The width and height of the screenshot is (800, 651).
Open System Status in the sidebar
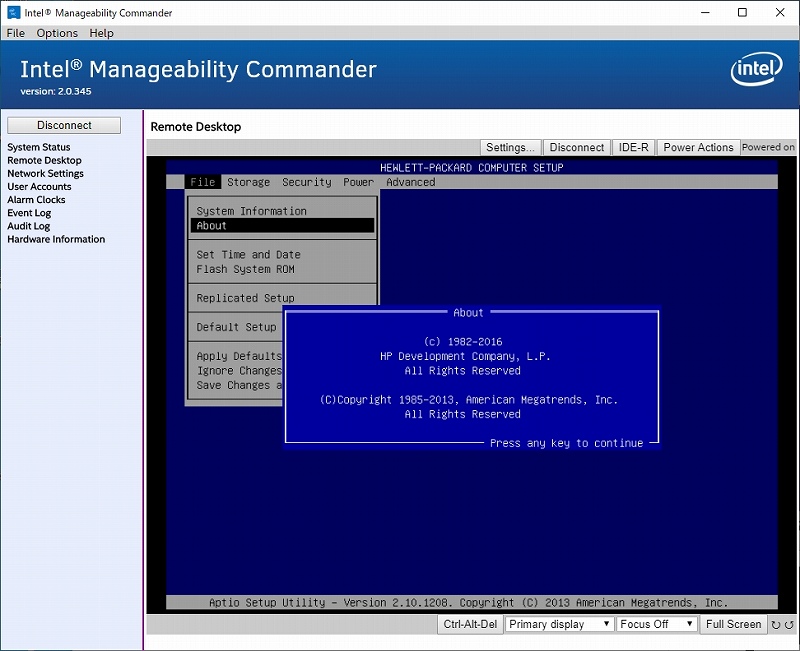coord(39,147)
